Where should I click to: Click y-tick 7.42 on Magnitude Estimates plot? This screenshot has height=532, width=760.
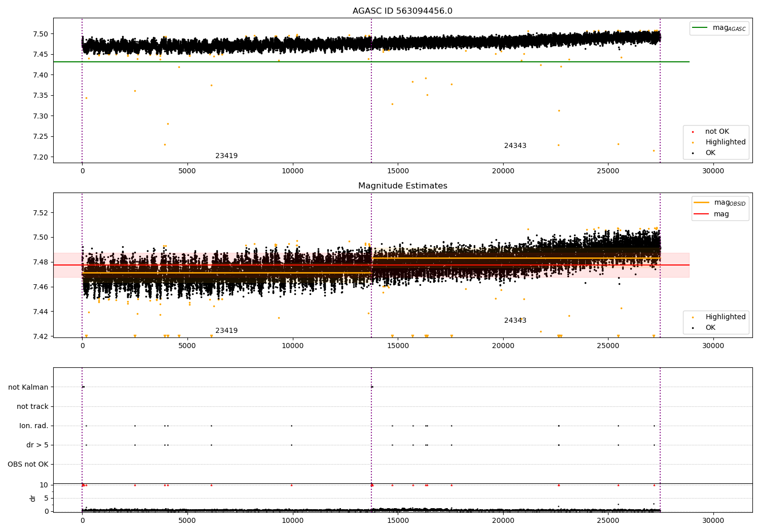click(x=41, y=337)
